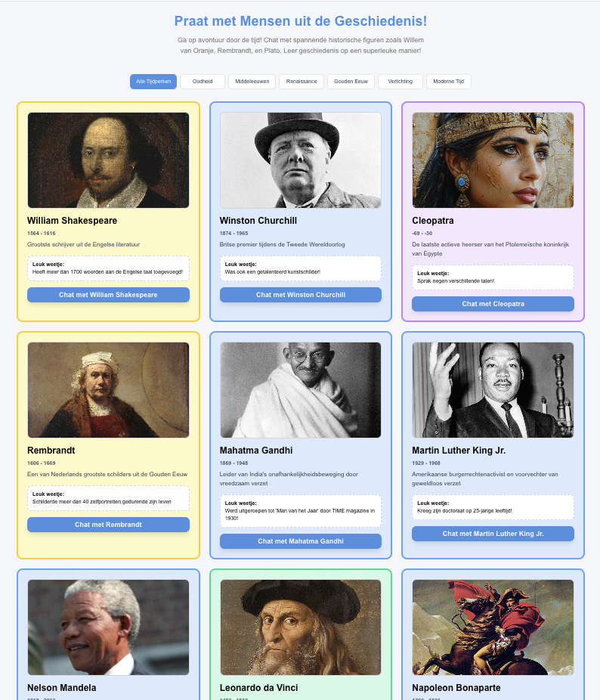
Task: Start chat with Martin Luther King Jr.
Action: (x=493, y=534)
